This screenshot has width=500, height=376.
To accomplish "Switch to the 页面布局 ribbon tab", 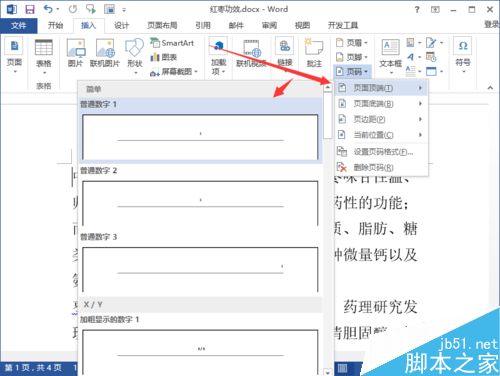I will click(162, 25).
